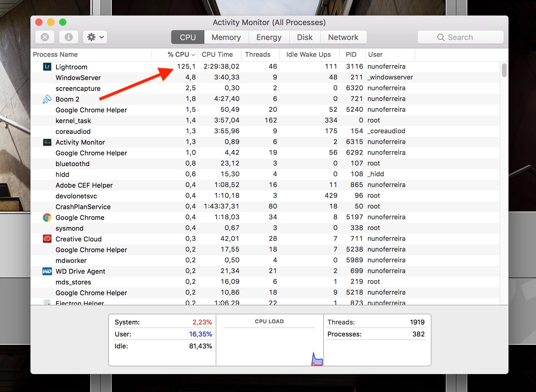Click the search magnifier icon

(x=441, y=37)
